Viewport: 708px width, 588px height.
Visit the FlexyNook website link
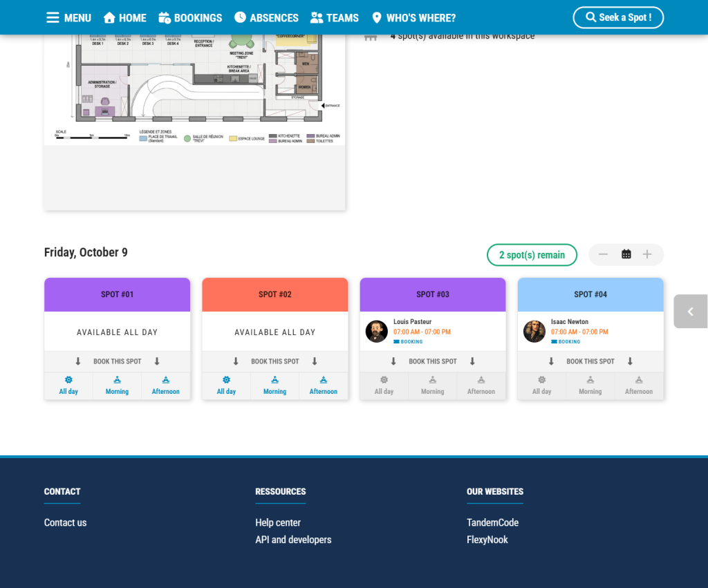(x=487, y=540)
